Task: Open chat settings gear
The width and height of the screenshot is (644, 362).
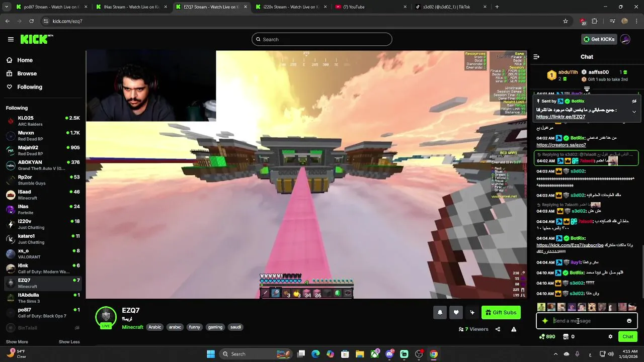Action: point(610,336)
